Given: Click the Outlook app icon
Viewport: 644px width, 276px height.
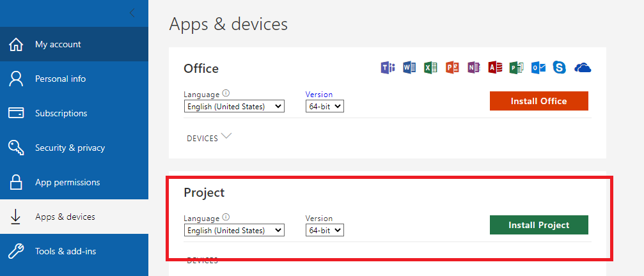Looking at the screenshot, I should 538,67.
